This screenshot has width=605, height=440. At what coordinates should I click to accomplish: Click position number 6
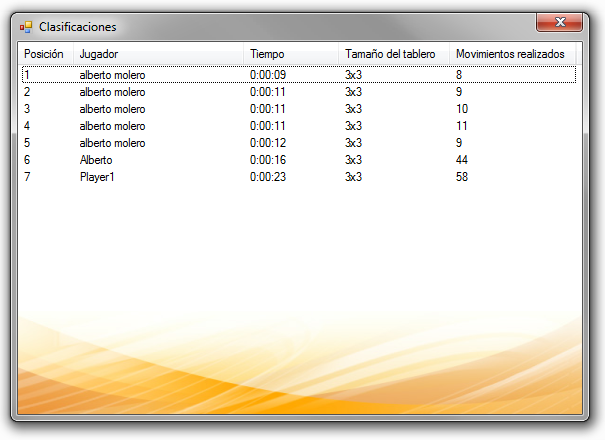pyautogui.click(x=27, y=160)
